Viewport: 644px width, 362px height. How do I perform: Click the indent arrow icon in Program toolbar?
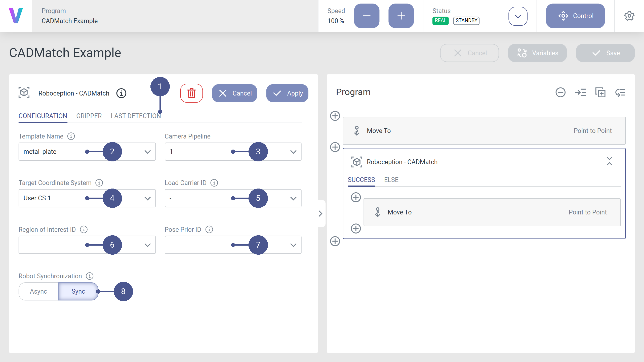tap(580, 92)
